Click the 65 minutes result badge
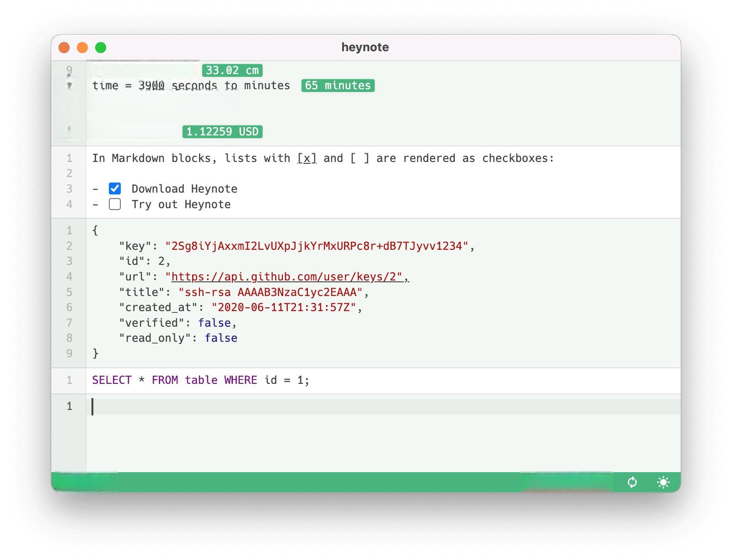 point(338,86)
